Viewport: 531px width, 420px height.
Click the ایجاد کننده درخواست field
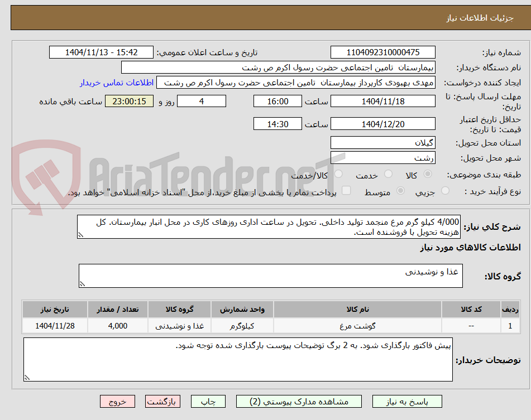point(295,83)
